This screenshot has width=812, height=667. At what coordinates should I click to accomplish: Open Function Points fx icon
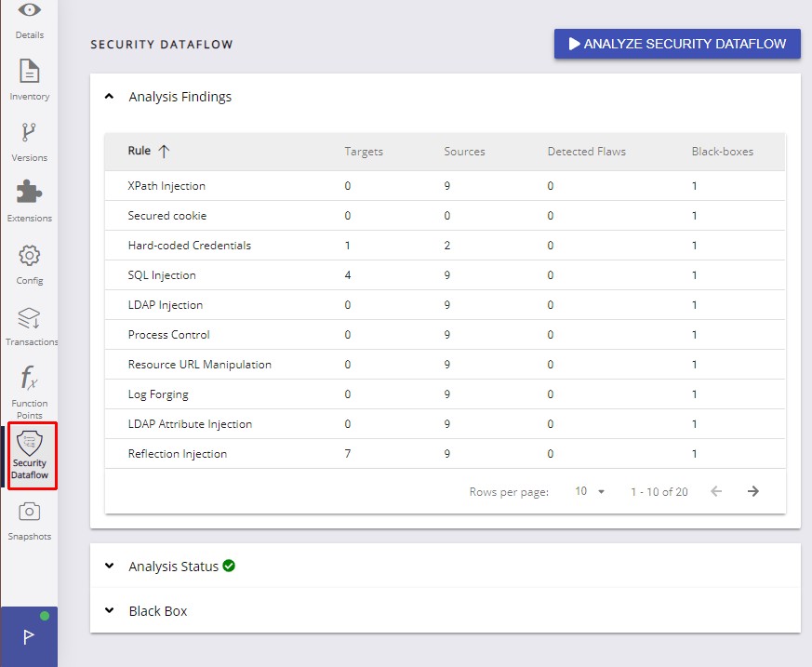tap(29, 380)
